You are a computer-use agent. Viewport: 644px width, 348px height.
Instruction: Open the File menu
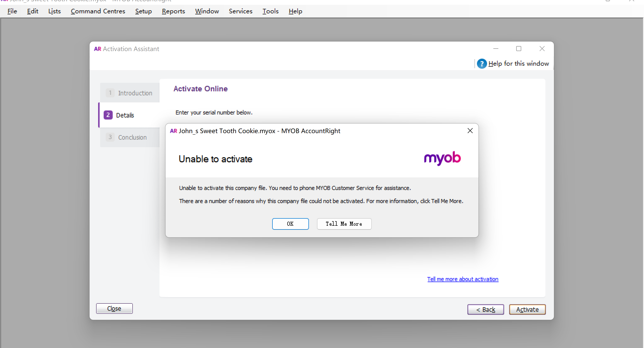tap(12, 11)
